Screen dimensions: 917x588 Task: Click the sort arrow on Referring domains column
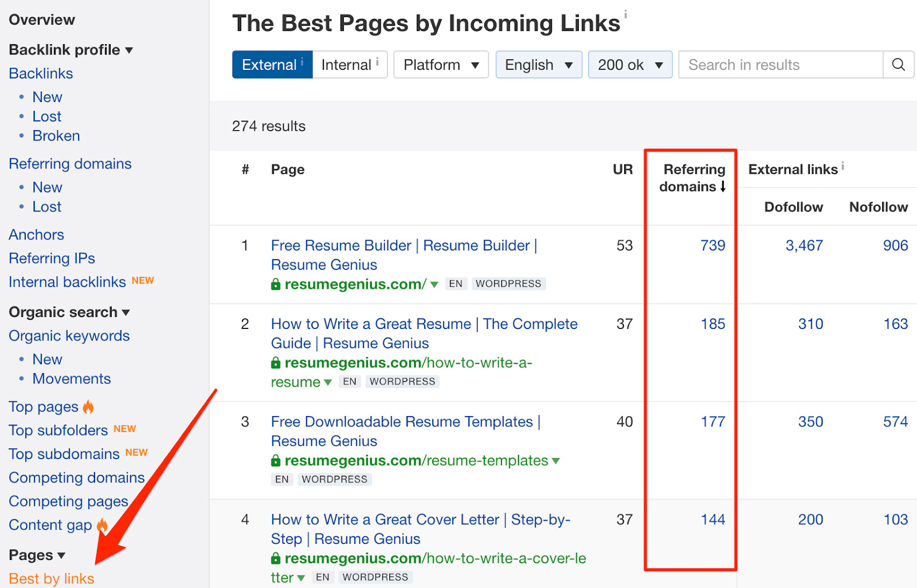click(x=723, y=187)
